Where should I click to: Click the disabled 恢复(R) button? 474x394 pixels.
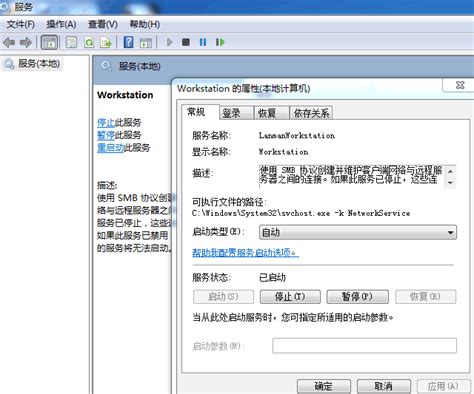425,296
